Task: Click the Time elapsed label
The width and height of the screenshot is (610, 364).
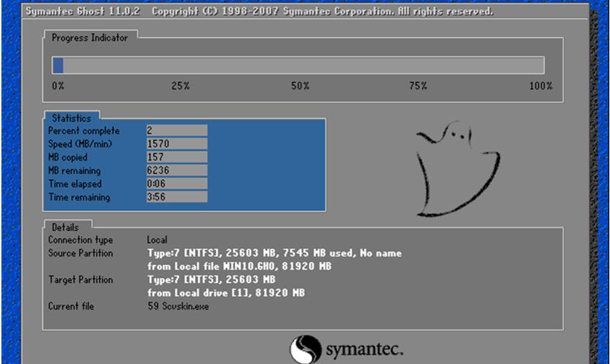Action: point(75,184)
